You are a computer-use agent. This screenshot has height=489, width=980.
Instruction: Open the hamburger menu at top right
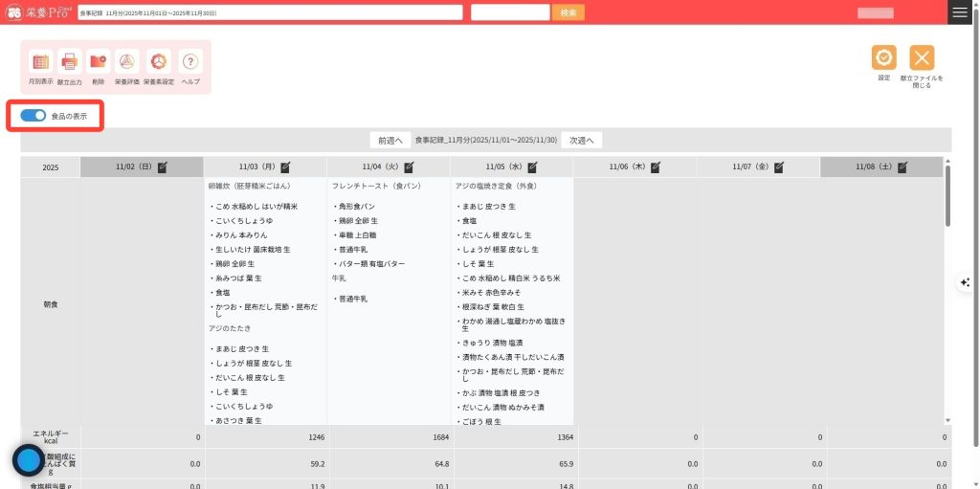tap(960, 12)
